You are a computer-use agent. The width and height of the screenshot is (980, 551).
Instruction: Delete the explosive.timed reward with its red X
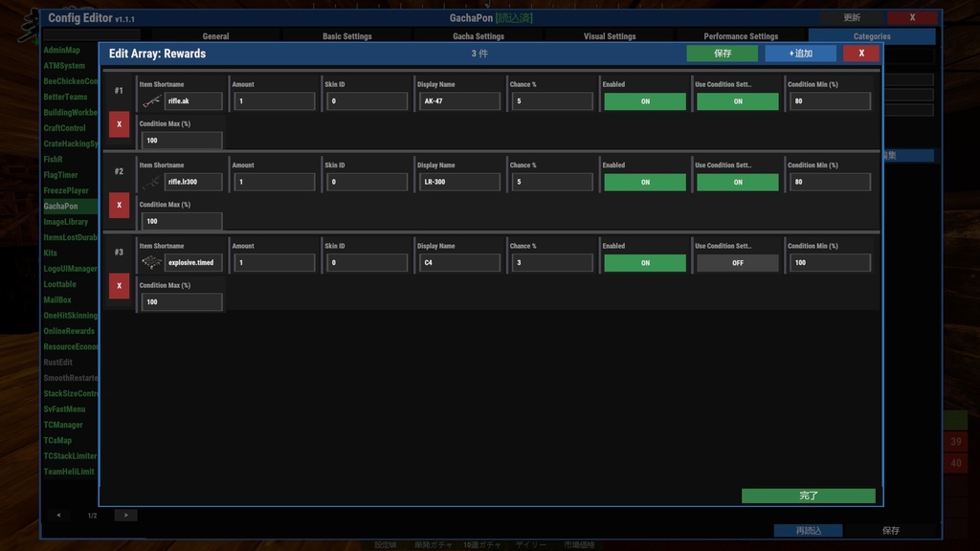point(119,285)
